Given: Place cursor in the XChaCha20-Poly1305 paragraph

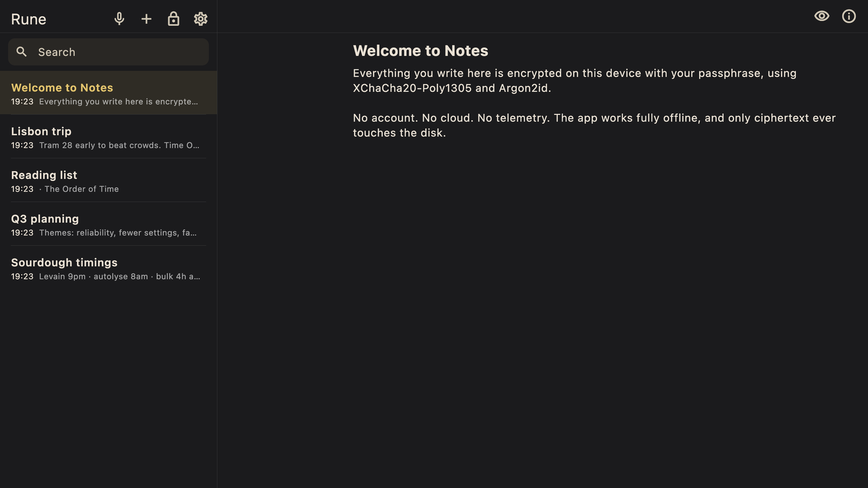Looking at the screenshot, I should pos(575,81).
